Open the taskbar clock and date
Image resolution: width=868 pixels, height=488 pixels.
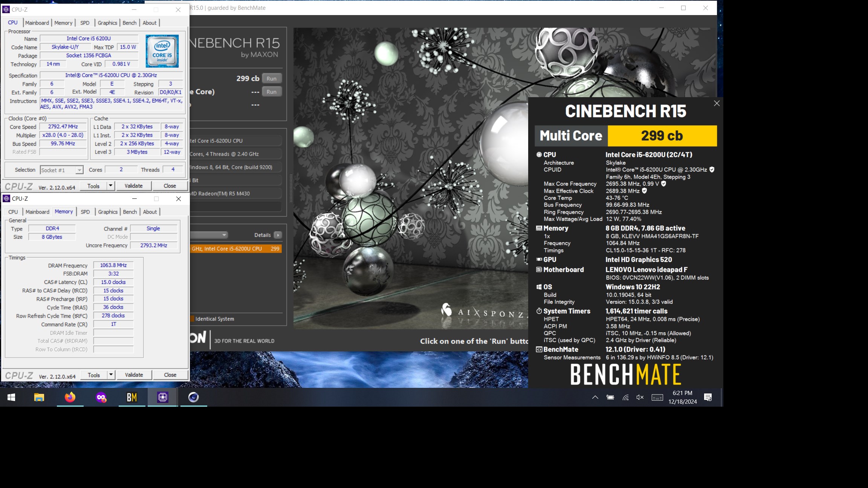[682, 397]
